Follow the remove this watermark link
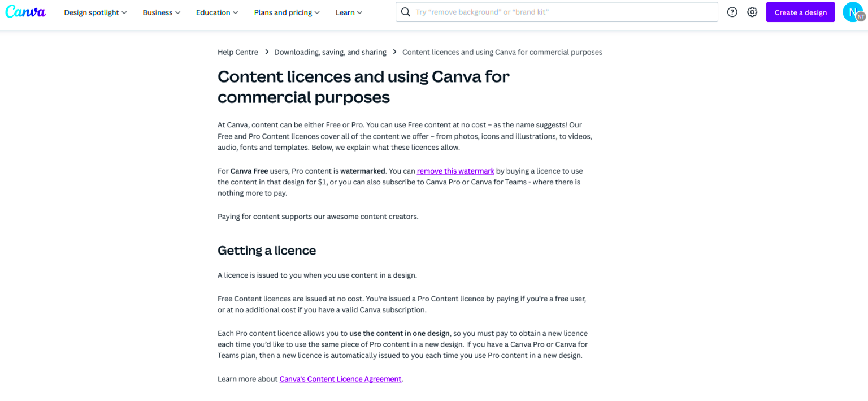 click(x=455, y=171)
